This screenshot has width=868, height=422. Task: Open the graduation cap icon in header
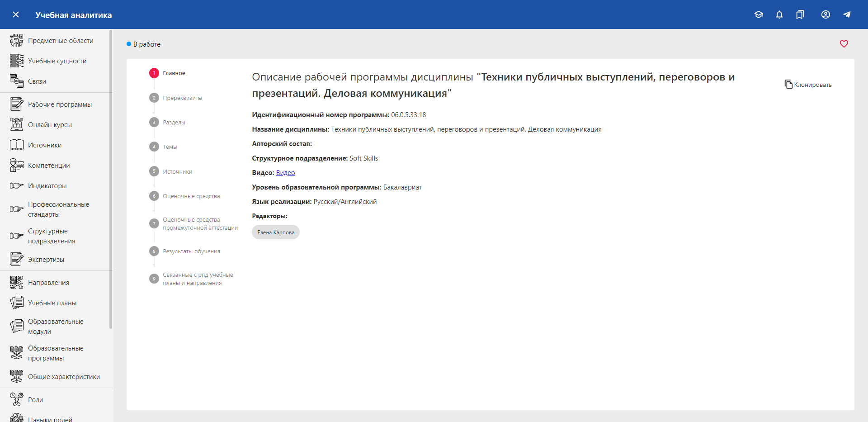tap(759, 14)
